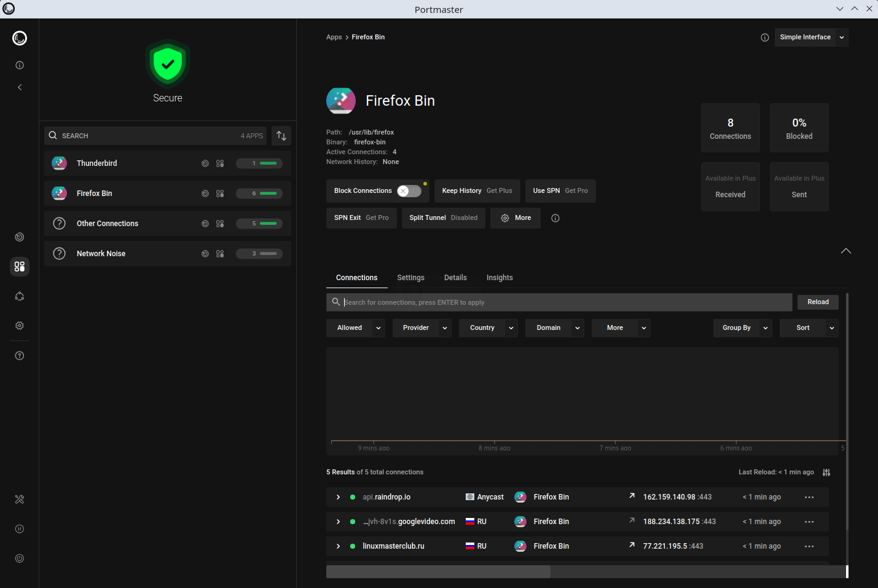Screen dimensions: 878x588
Task: Open the More settings button with gear
Action: pyautogui.click(x=515, y=218)
